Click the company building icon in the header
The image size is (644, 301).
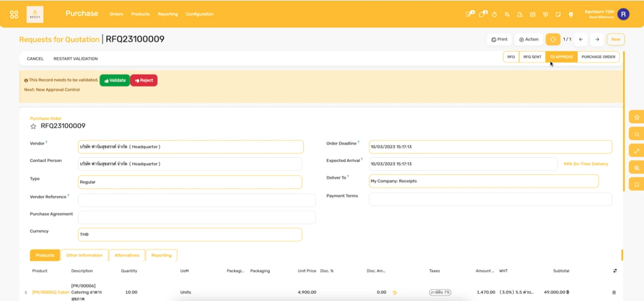click(519, 15)
